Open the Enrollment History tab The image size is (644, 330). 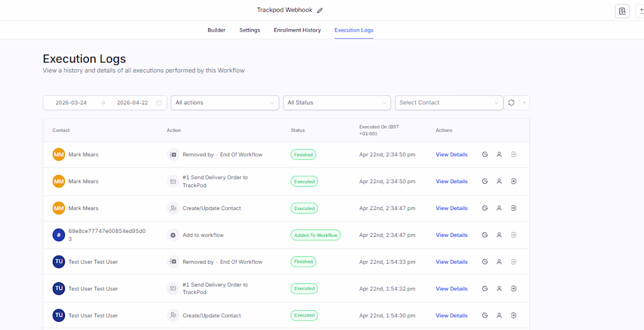297,30
